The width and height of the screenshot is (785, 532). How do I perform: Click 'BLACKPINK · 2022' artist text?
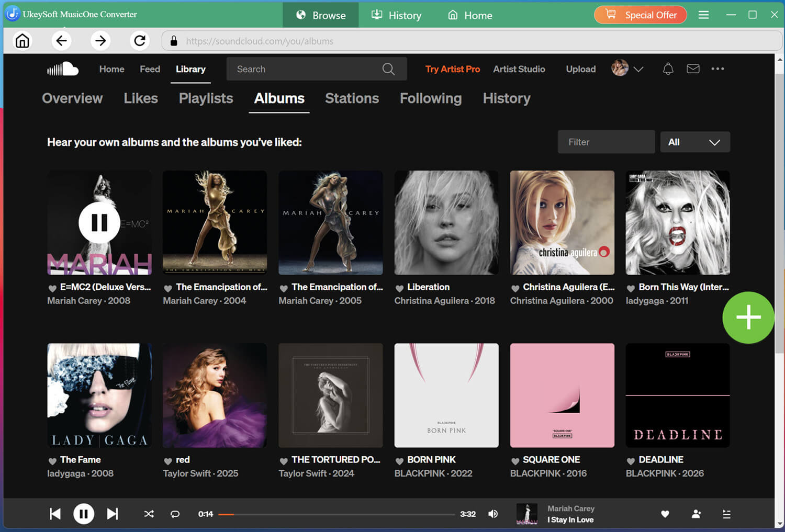click(433, 473)
